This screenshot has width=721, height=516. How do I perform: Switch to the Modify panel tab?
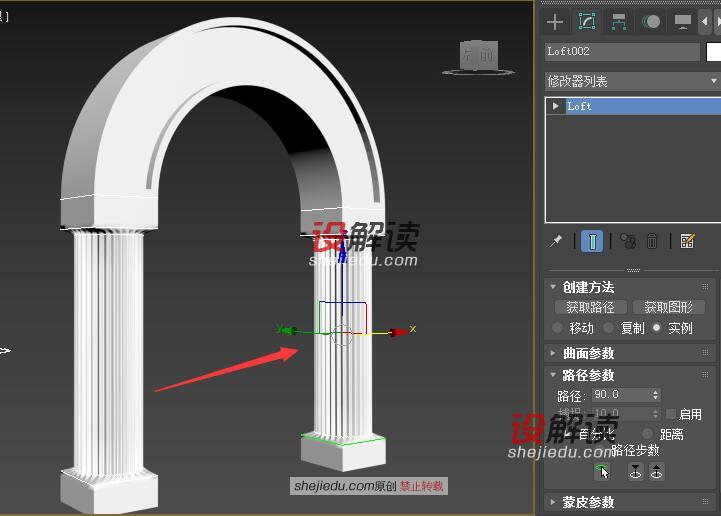(x=587, y=21)
